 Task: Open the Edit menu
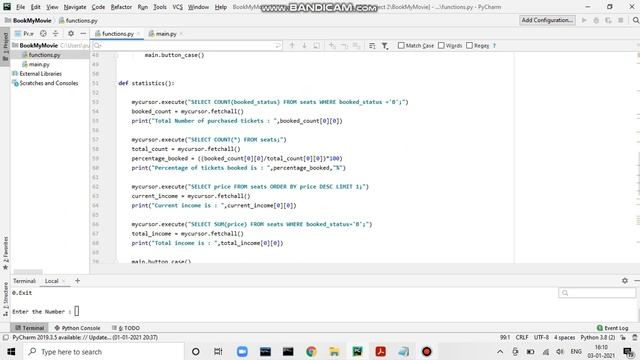(36, 7)
